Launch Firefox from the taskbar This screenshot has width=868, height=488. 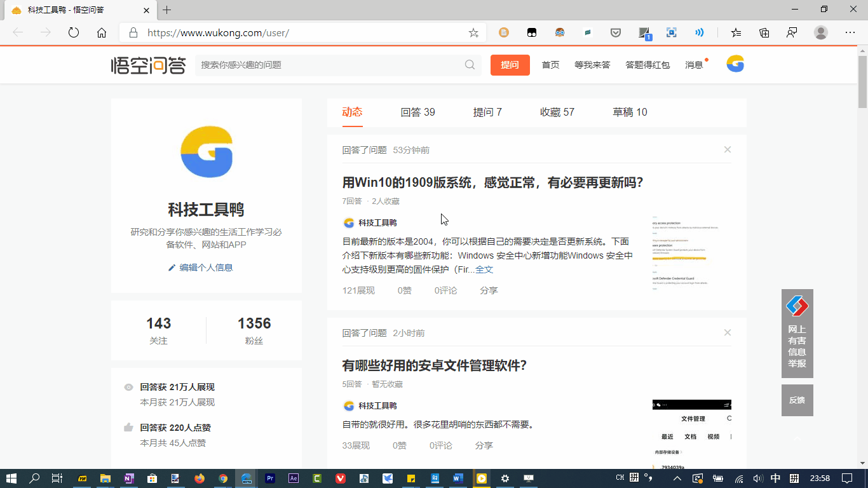click(200, 478)
